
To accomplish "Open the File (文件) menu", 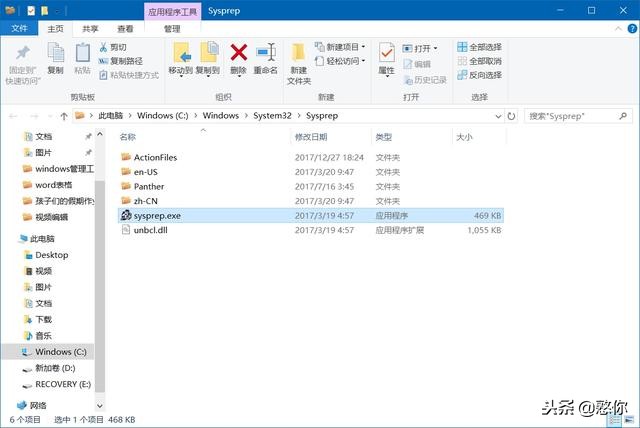I will (19, 29).
